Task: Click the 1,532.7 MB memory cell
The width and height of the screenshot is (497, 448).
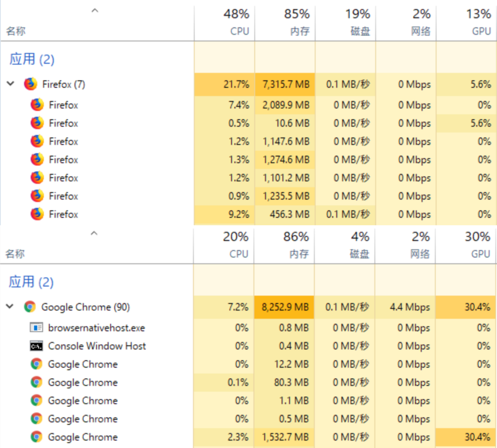Action: click(x=284, y=437)
